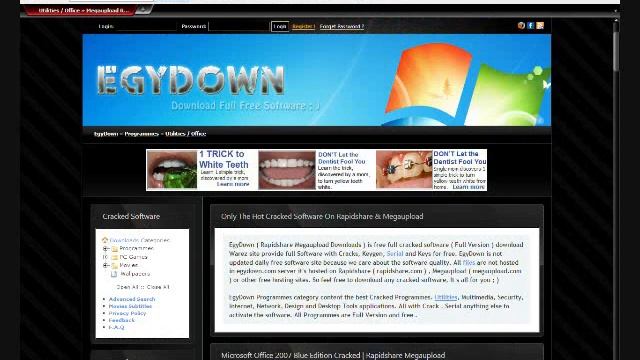This screenshot has height=360, width=640.
Task: Click the braces teeth ad image
Action: click(x=404, y=169)
